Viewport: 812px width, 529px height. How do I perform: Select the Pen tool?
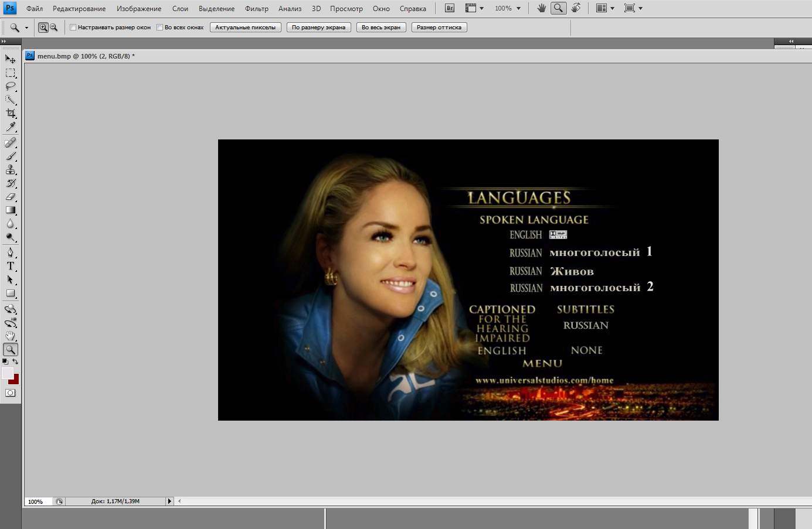(11, 253)
